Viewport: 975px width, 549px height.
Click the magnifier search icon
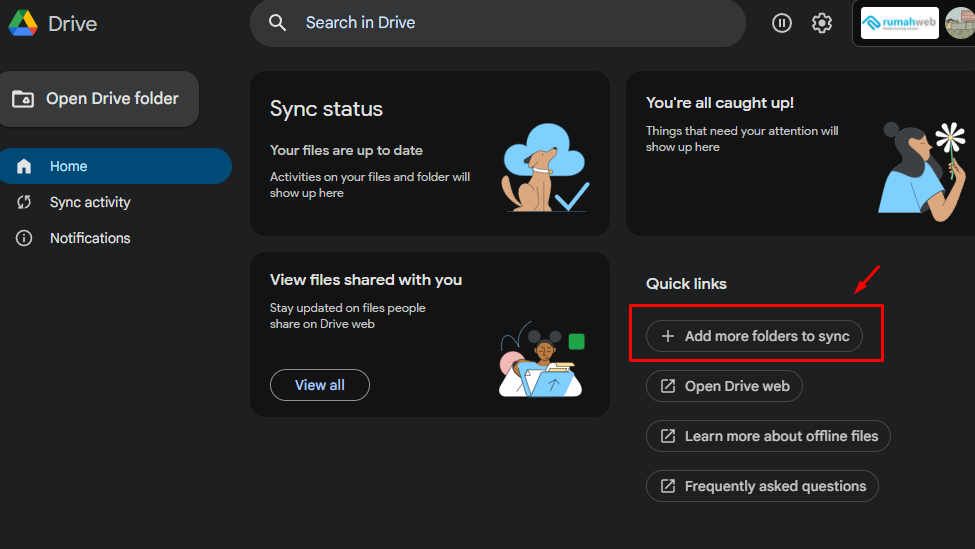pyautogui.click(x=278, y=23)
